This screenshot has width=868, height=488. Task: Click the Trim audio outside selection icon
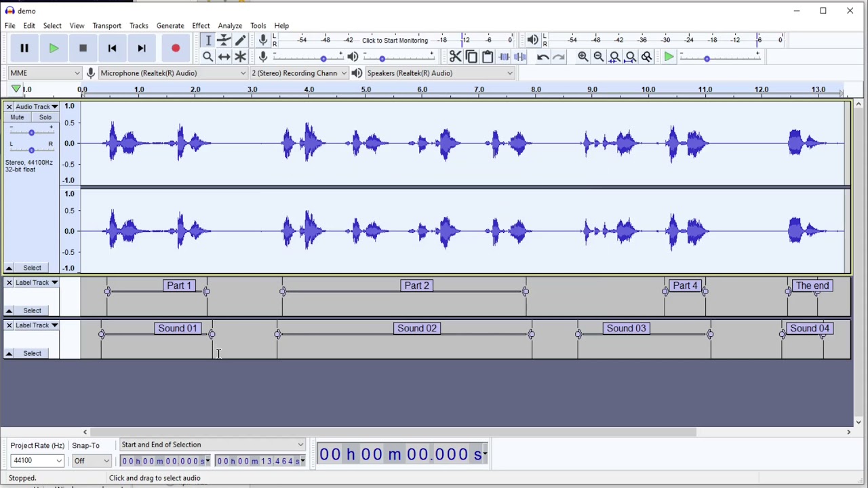pos(504,57)
